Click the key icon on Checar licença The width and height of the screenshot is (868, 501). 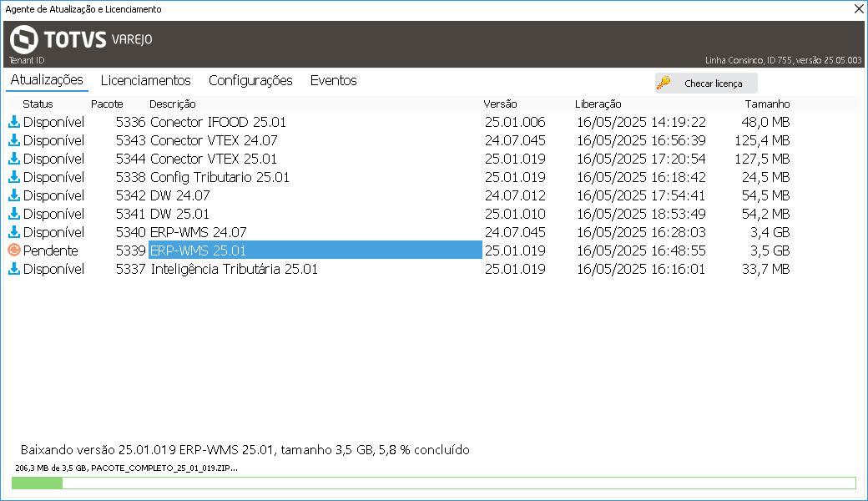pos(664,83)
